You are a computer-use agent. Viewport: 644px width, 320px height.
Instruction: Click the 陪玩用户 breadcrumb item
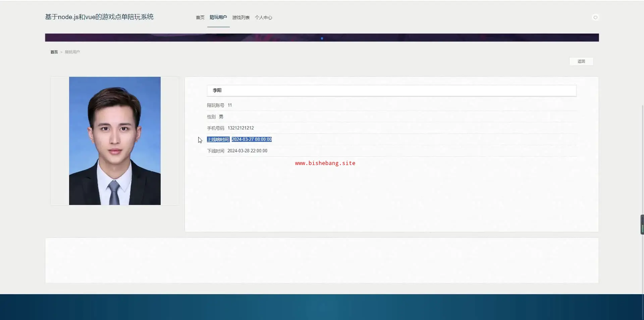point(72,52)
